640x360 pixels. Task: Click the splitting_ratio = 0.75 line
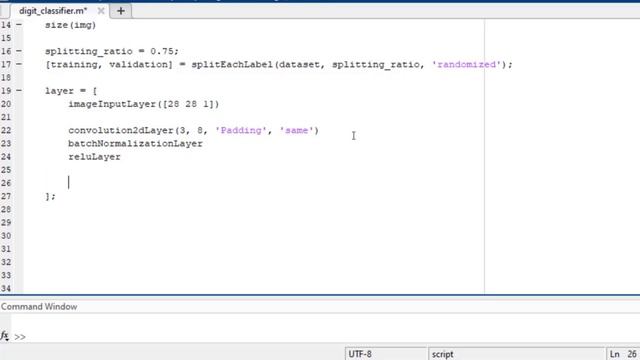click(112, 51)
